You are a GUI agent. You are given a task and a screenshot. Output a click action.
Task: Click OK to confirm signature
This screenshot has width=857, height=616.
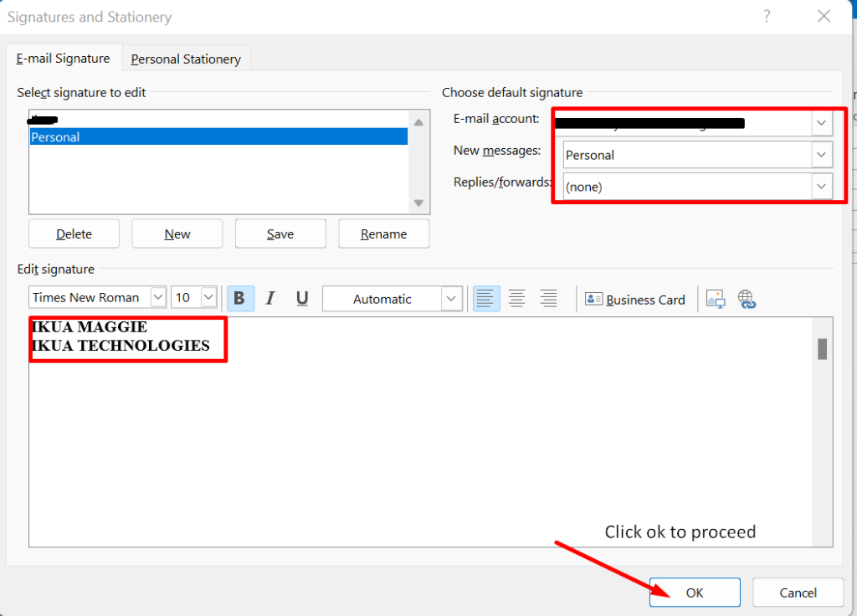click(x=695, y=593)
